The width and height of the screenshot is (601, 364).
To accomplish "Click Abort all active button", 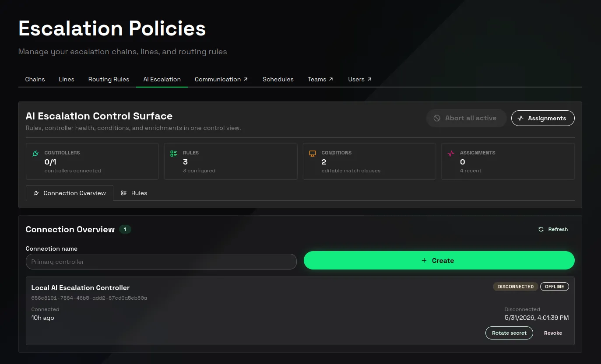I will 466,118.
